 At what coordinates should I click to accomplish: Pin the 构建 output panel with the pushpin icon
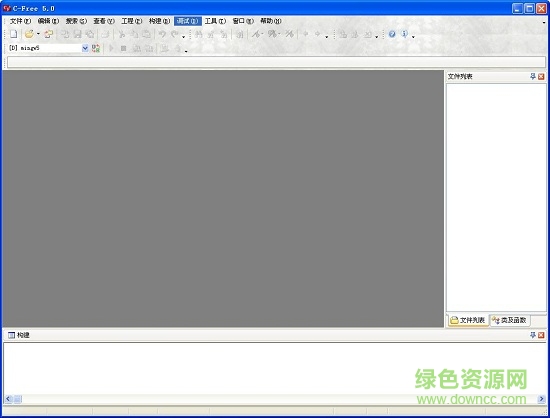533,335
